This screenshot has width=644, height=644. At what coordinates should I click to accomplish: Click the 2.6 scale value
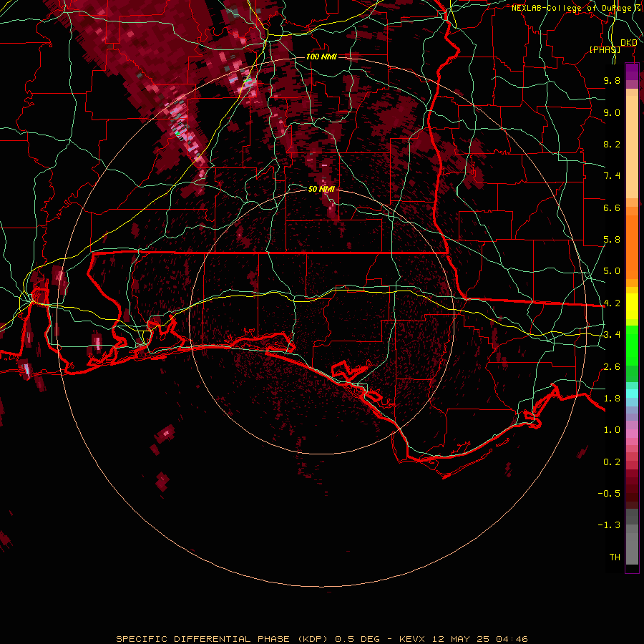(612, 367)
